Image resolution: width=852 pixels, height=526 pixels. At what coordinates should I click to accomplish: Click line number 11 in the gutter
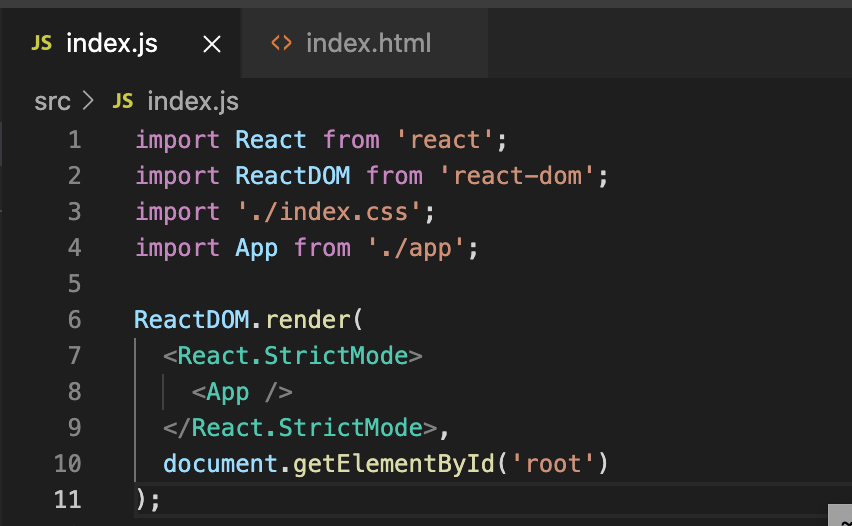pyautogui.click(x=68, y=499)
